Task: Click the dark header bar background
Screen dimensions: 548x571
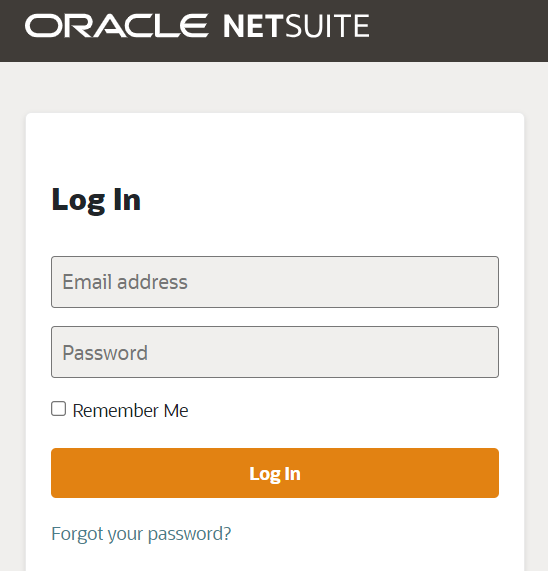Action: pos(455,31)
